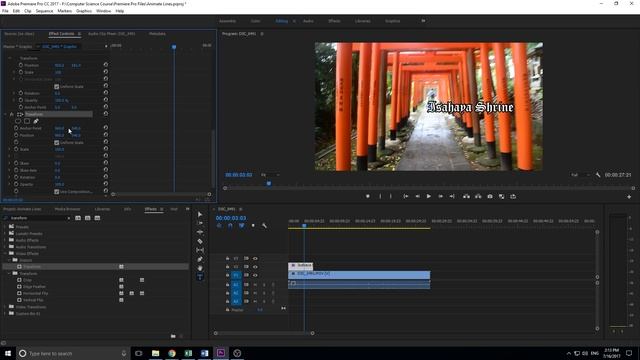Select the Slip tool
The height and width of the screenshot is (360, 640).
tap(200, 250)
